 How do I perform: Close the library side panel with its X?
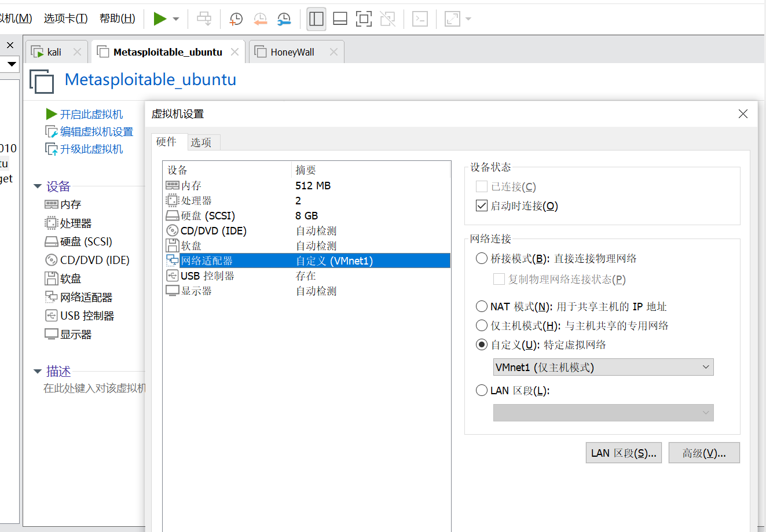pyautogui.click(x=10, y=45)
